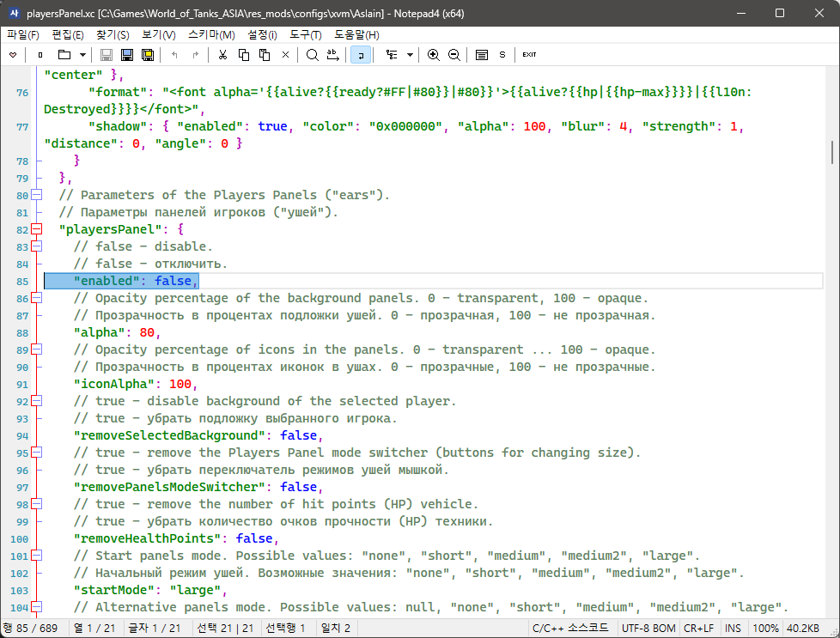
Task: Click "iconAlpha": 100 value line
Action: click(136, 384)
